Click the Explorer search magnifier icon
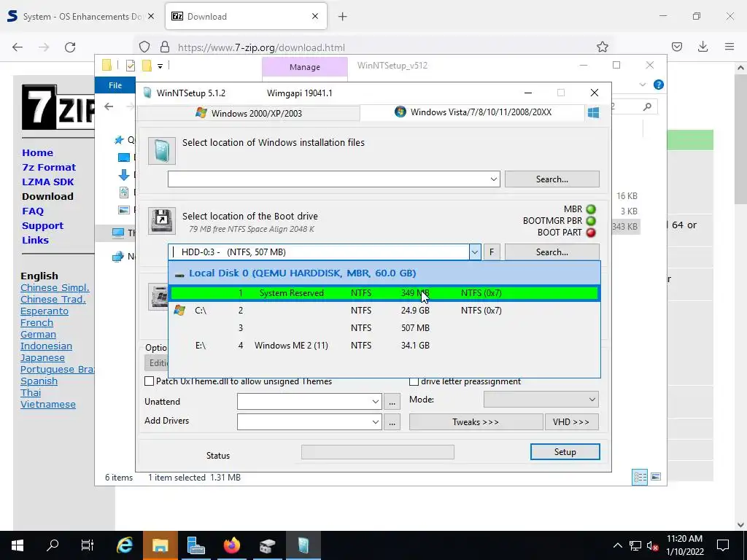The height and width of the screenshot is (560, 747). pyautogui.click(x=647, y=106)
